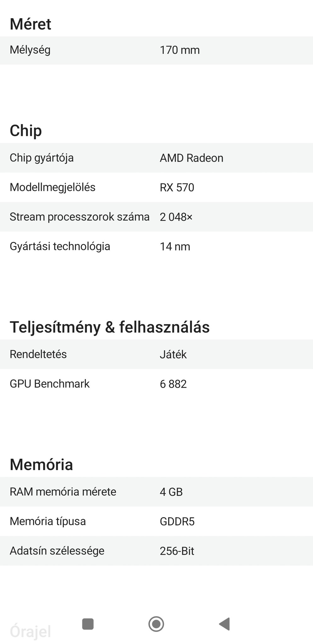
Task: Tap the RX 570 model value
Action: tap(177, 187)
